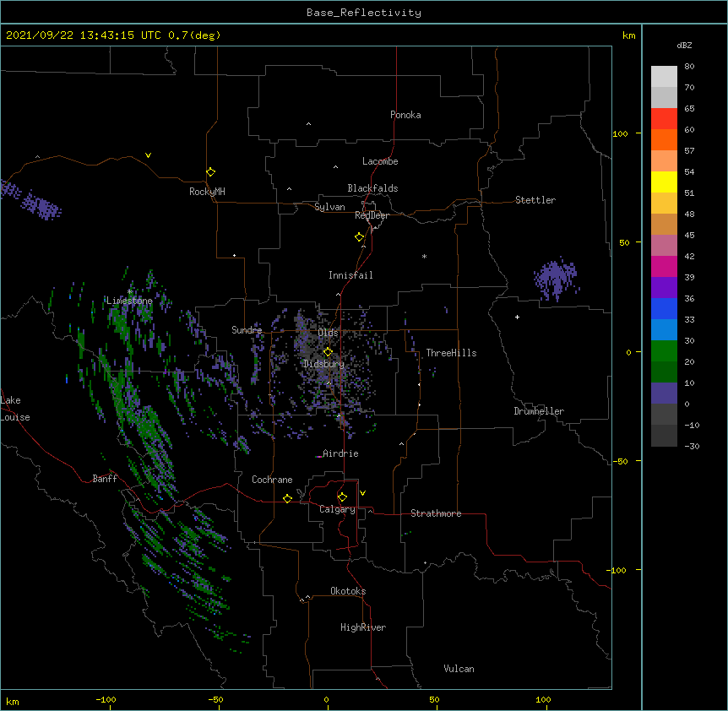Select the yellow diamond marker at Olds
The image size is (728, 711).
tap(328, 351)
